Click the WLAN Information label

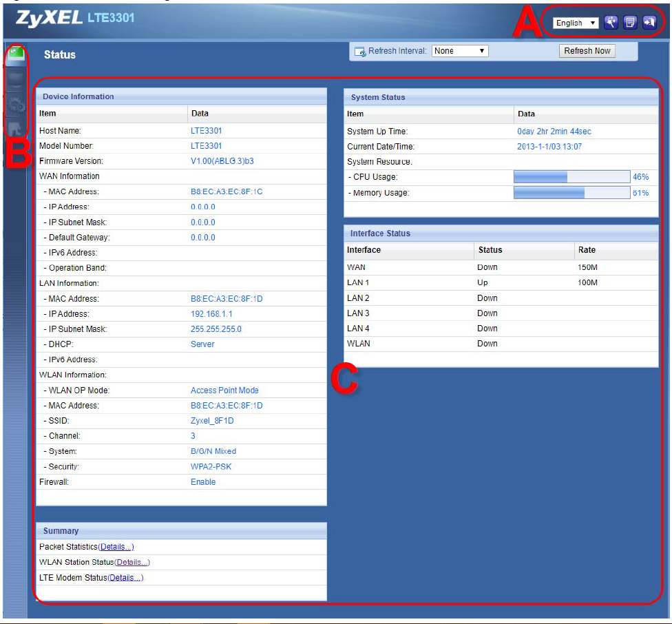click(x=73, y=375)
